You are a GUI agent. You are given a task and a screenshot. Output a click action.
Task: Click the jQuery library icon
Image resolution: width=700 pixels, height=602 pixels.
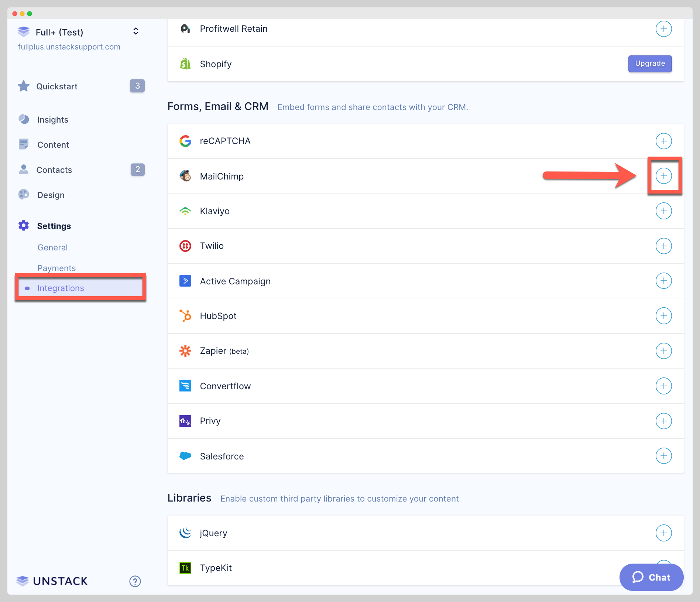(x=185, y=533)
